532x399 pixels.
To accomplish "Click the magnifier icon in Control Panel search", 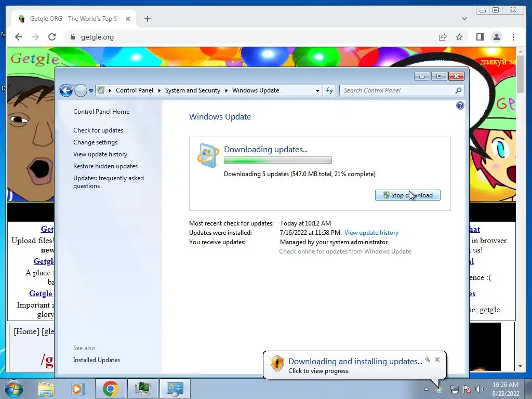I will [x=458, y=90].
